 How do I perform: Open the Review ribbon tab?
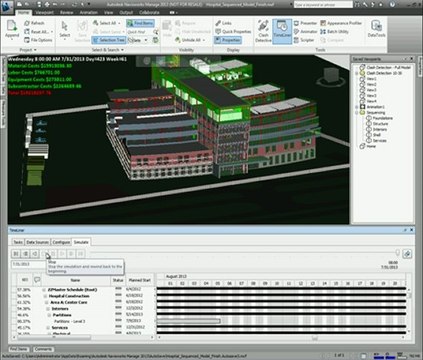click(x=67, y=12)
